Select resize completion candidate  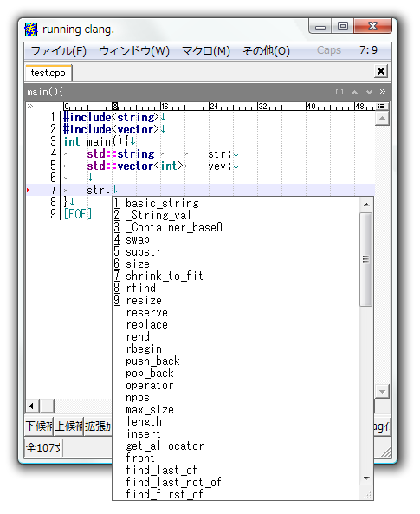pyautogui.click(x=144, y=300)
